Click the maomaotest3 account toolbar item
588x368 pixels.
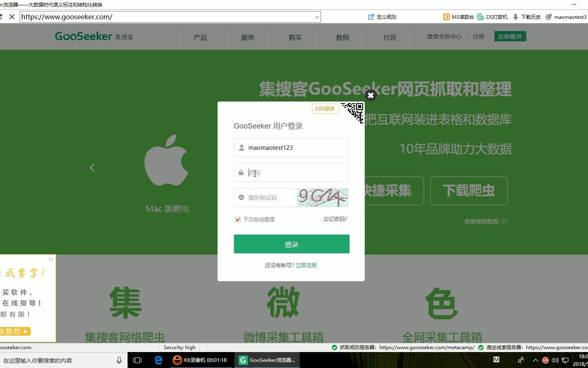566,17
